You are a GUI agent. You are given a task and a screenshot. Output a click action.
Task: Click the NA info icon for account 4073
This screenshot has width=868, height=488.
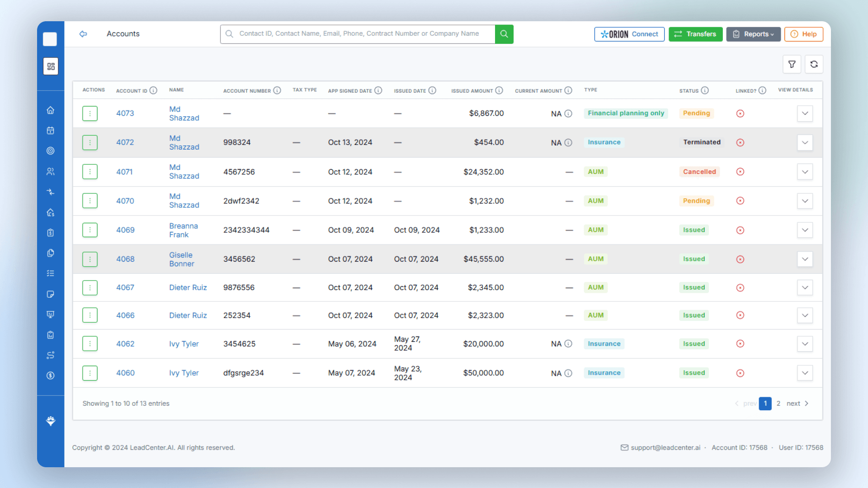coord(568,114)
